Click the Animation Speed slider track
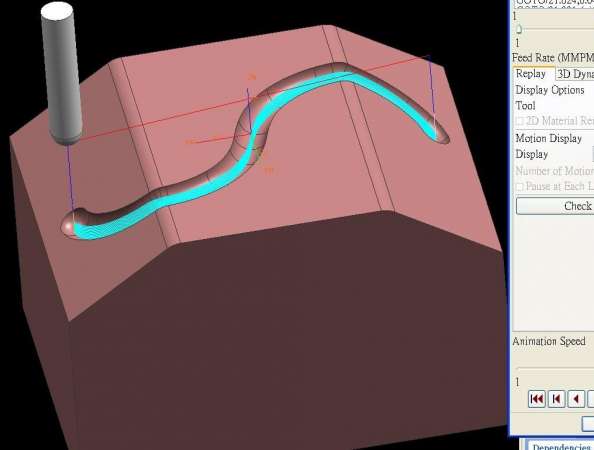594x450 pixels. pos(555,368)
